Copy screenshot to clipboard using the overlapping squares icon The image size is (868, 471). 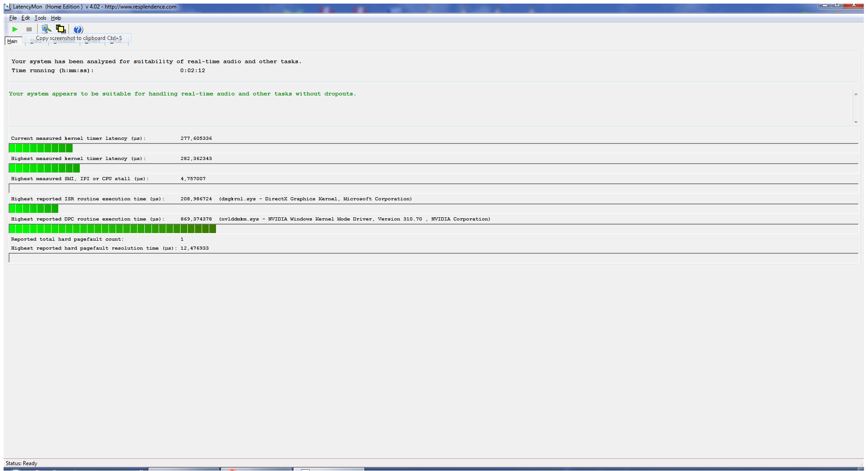click(x=60, y=29)
